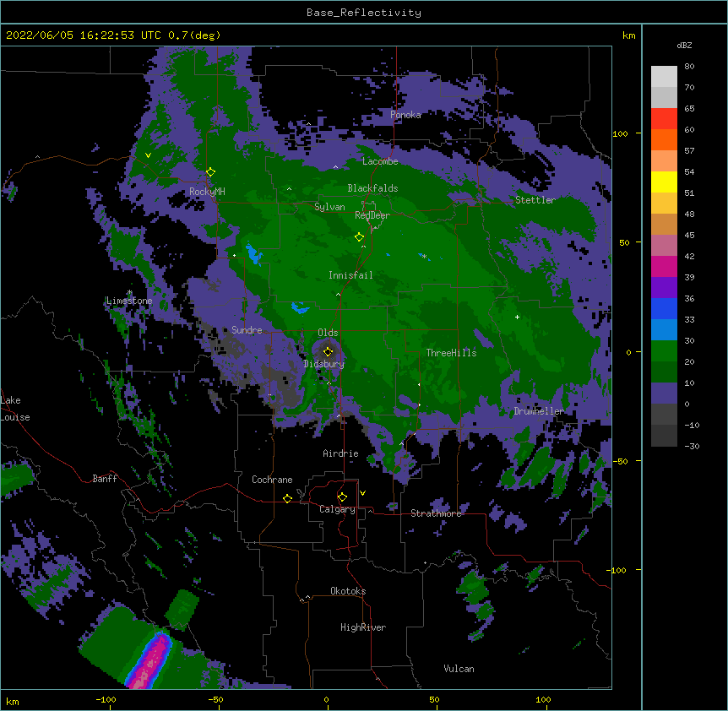Image resolution: width=728 pixels, height=711 pixels.
Task: Click the yellow 54-51 dBZ legend swatch
Action: coord(664,182)
